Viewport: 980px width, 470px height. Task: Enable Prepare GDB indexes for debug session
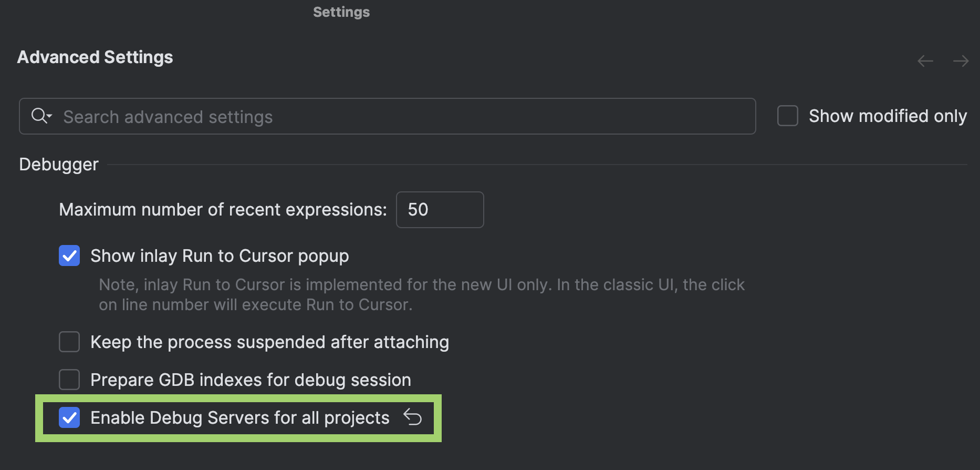(x=69, y=380)
